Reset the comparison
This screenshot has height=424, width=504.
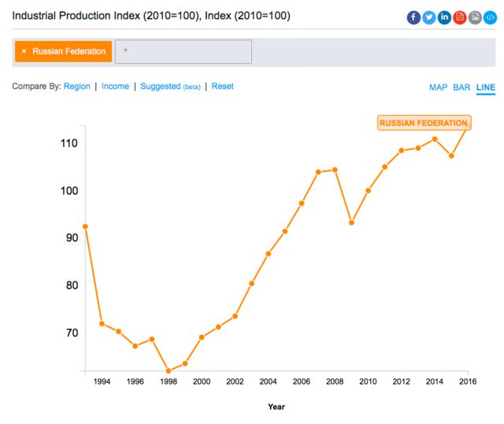pos(222,86)
